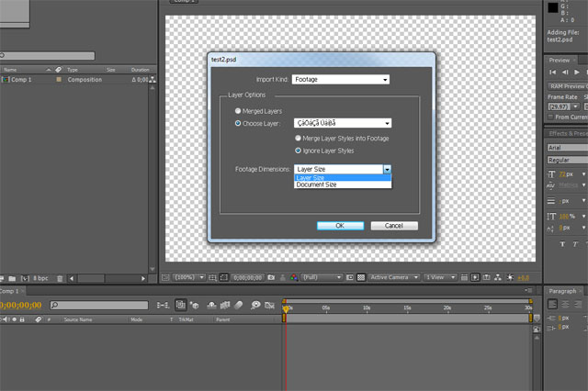Open the Choose Layer name dropdown
Image resolution: width=588 pixels, height=391 pixels.
tap(343, 123)
